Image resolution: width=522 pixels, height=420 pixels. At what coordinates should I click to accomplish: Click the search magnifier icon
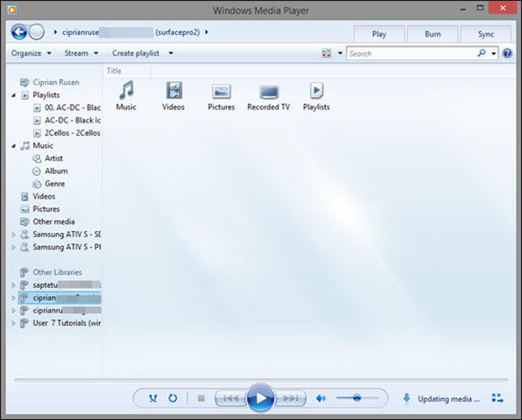click(482, 53)
